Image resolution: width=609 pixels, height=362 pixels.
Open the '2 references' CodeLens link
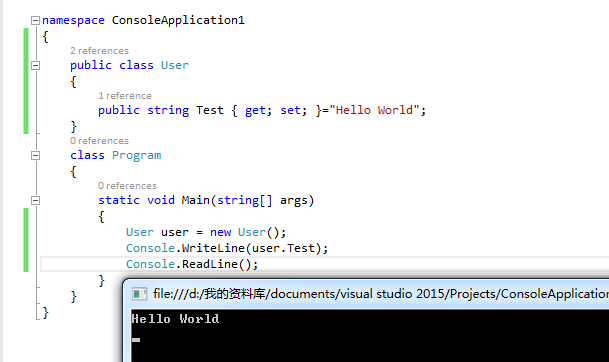99,51
